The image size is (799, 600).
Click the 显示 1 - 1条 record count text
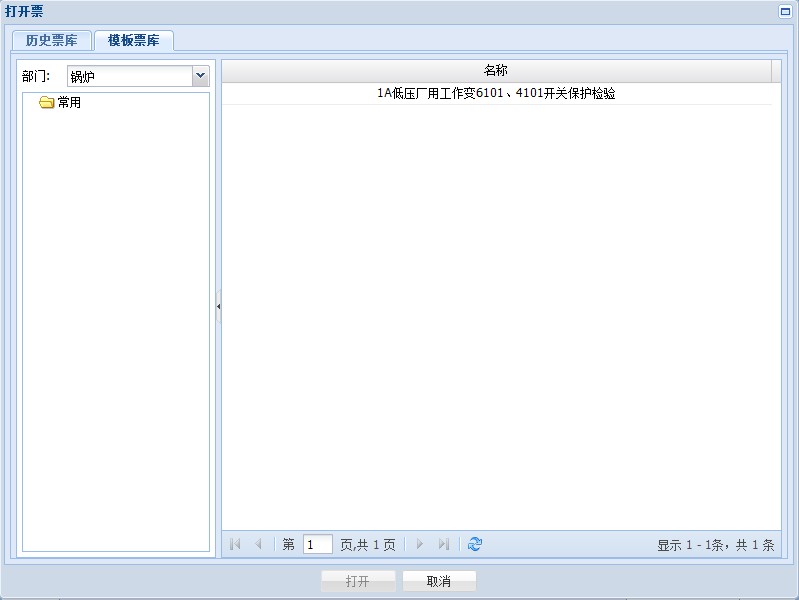[x=715, y=545]
